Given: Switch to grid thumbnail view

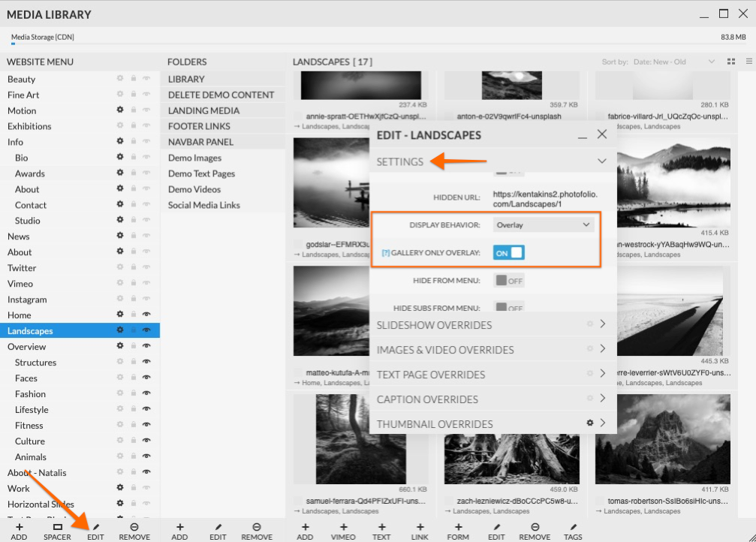Looking at the screenshot, I should point(731,62).
